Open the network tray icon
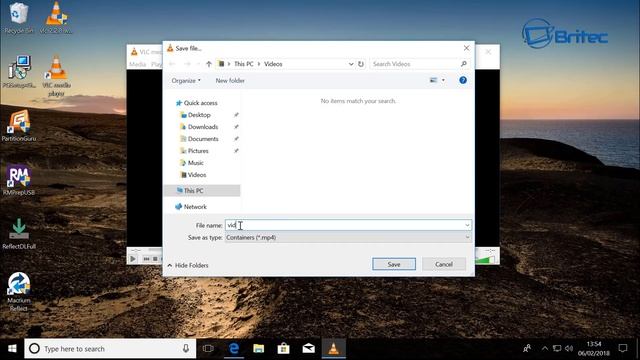This screenshot has height=360, width=640. [557, 349]
